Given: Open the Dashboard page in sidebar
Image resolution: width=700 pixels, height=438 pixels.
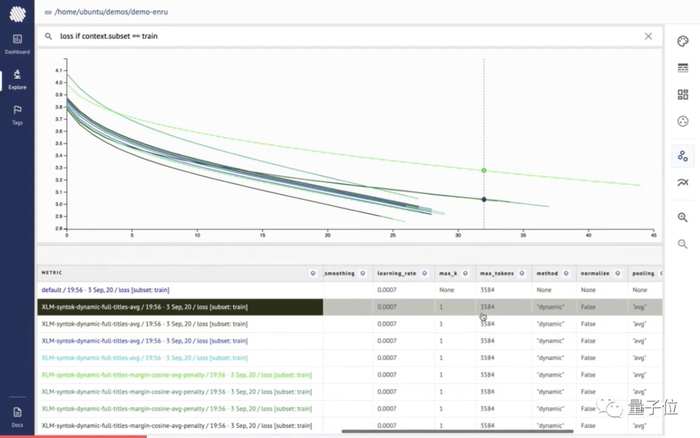Looking at the screenshot, I should tap(17, 43).
